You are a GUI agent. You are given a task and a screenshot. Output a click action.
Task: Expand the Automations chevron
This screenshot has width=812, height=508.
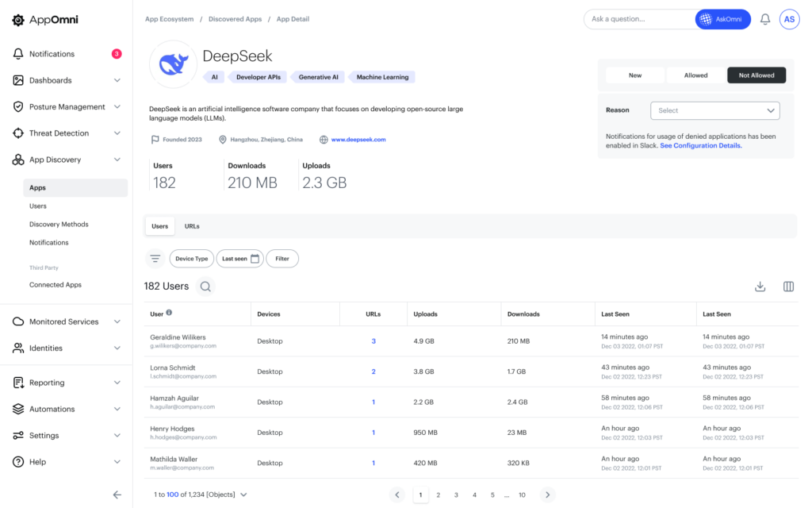[x=117, y=409]
